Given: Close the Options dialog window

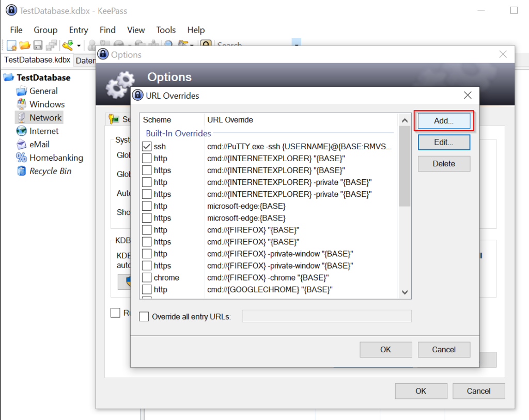Looking at the screenshot, I should (x=503, y=54).
